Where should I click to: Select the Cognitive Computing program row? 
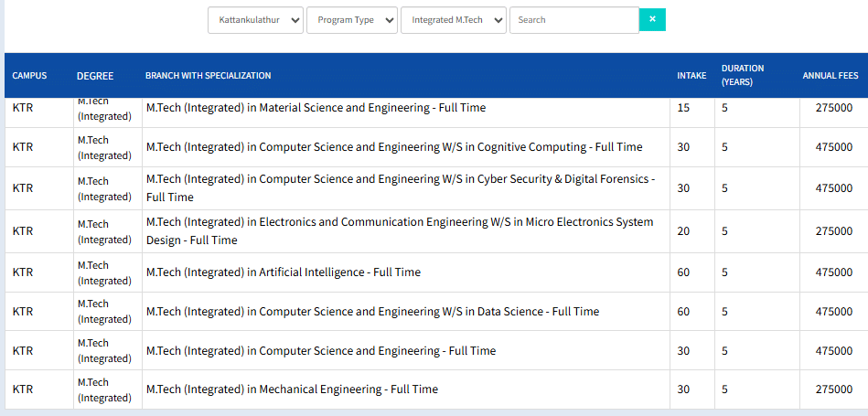(x=394, y=147)
